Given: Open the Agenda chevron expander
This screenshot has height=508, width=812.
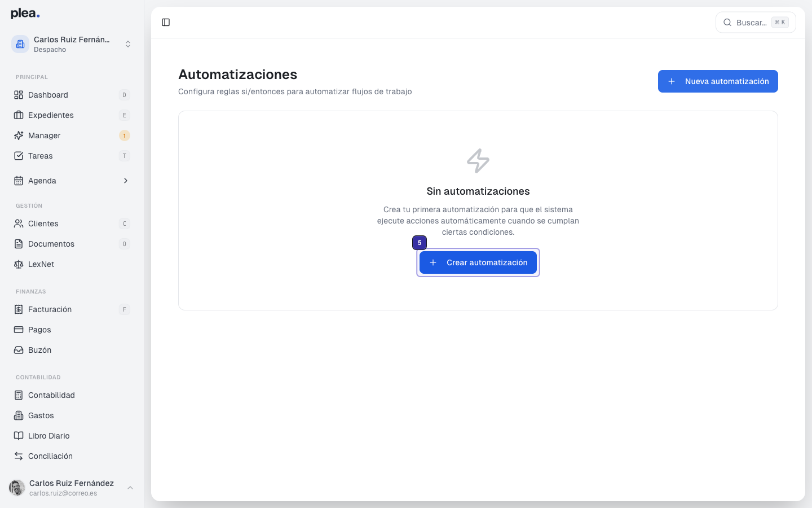Looking at the screenshot, I should pyautogui.click(x=125, y=181).
